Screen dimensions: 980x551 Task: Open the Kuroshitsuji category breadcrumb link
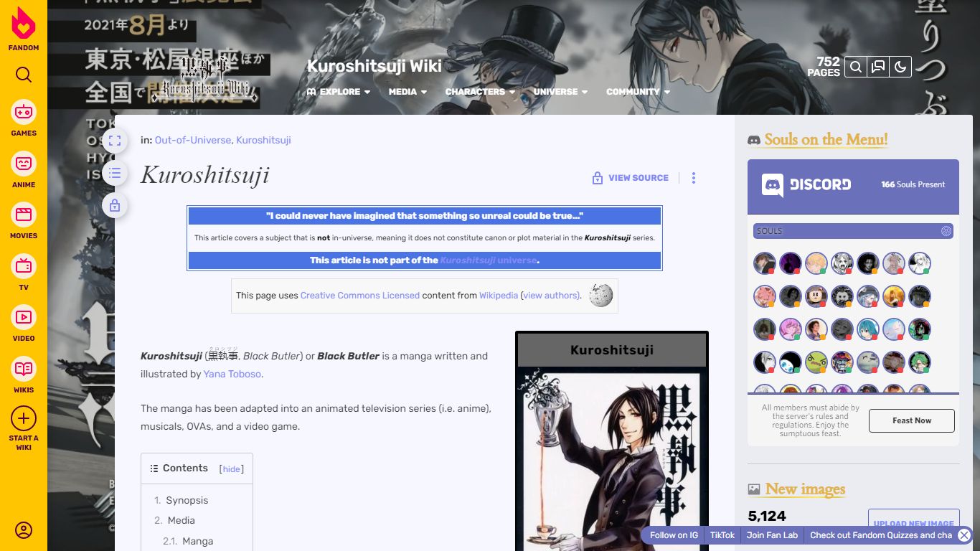pos(263,141)
